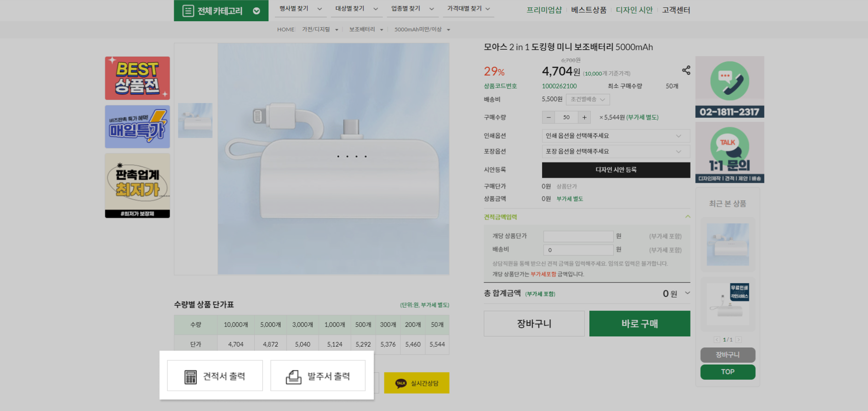Open the BEST 상품전 banner
Image resolution: width=868 pixels, height=411 pixels.
click(137, 78)
